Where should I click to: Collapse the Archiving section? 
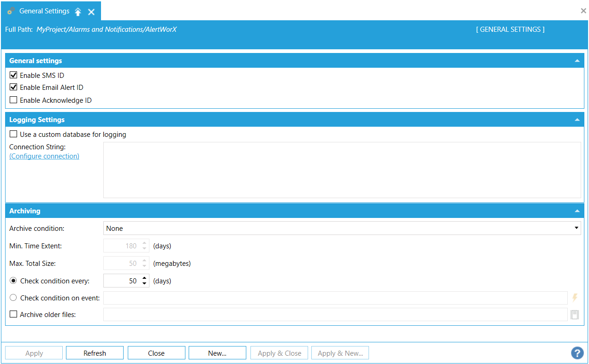pos(577,211)
